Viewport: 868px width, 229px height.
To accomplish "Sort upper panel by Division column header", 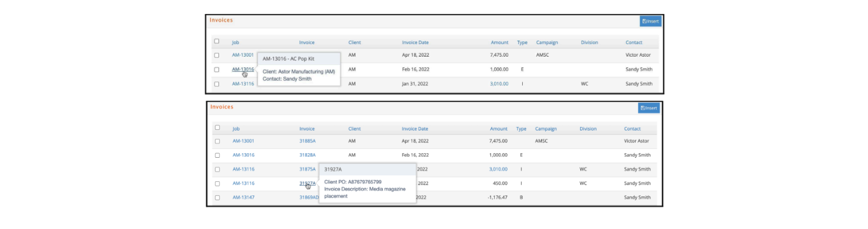I will coord(590,43).
